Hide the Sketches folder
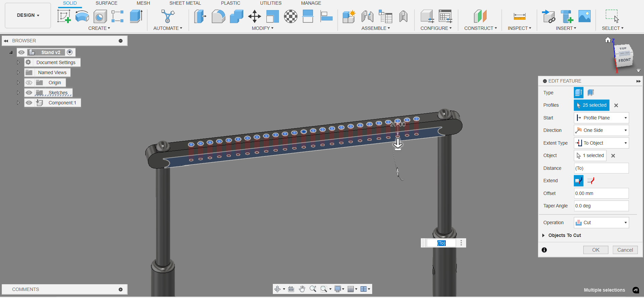Screen dimensions: 644x298 pyautogui.click(x=29, y=93)
